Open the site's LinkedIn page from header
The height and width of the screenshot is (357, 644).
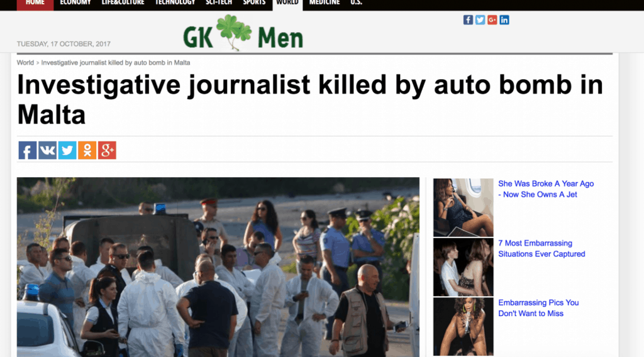coord(504,19)
